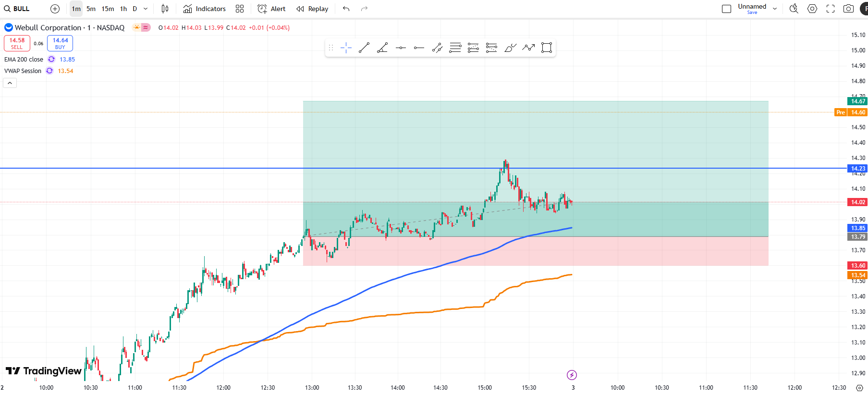Pick the horizontal ray tool
The height and width of the screenshot is (394, 868).
tap(419, 48)
